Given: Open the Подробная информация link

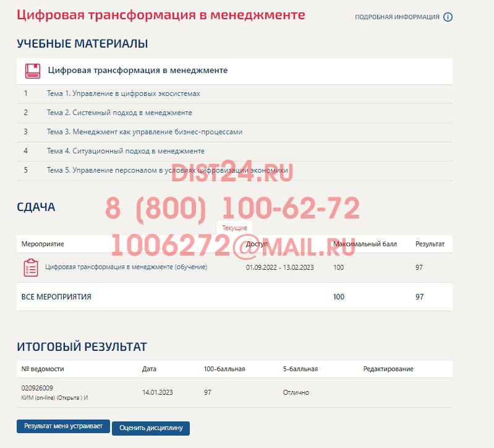Looking at the screenshot, I should click(397, 17).
